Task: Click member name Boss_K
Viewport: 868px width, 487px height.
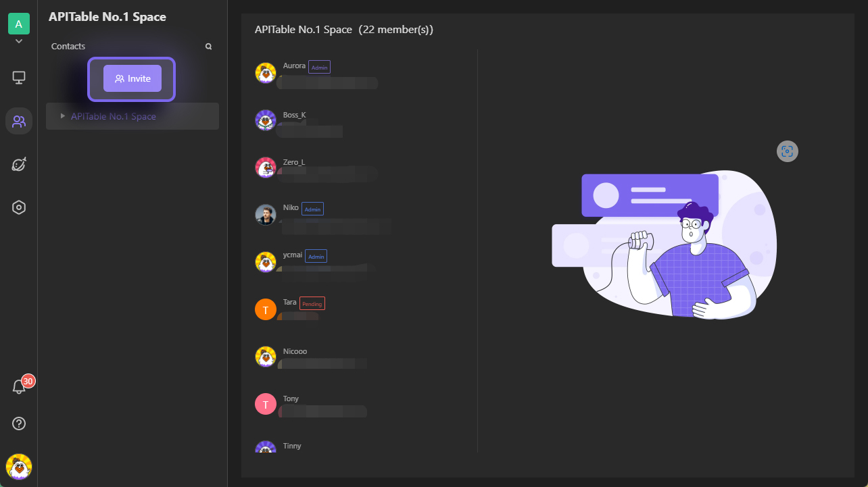Action: pyautogui.click(x=295, y=115)
